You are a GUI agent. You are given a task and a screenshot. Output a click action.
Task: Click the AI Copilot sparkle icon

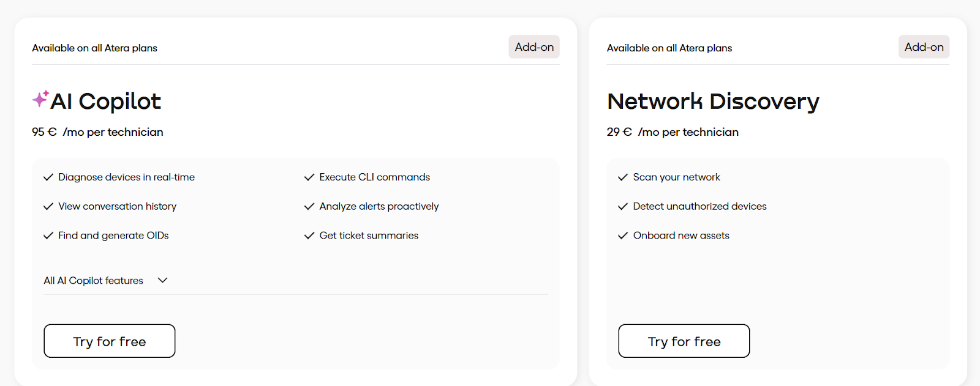tap(40, 98)
